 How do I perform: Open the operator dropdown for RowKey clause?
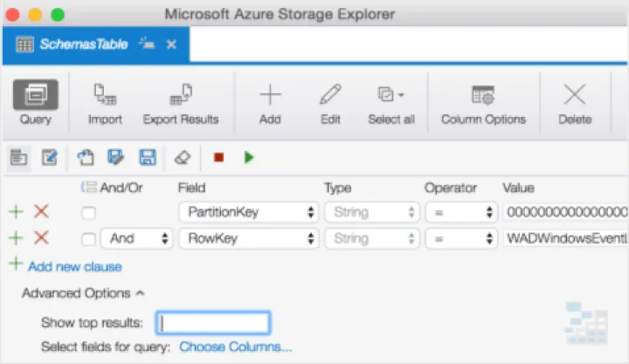(461, 239)
